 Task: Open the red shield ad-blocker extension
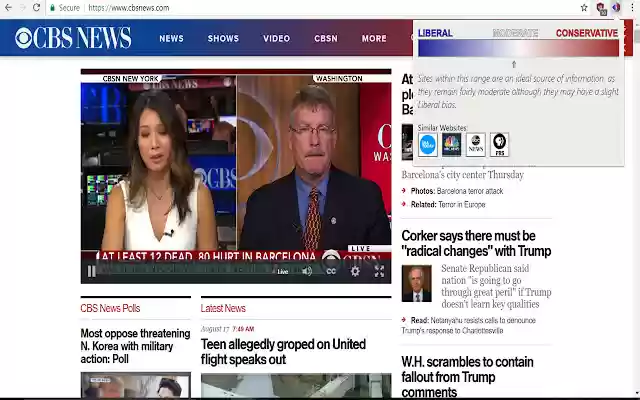tap(601, 8)
